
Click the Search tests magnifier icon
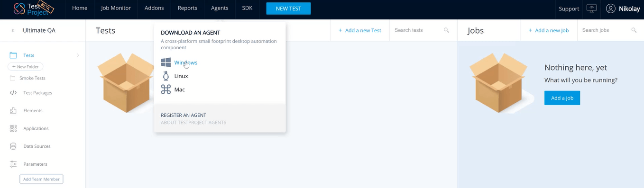point(446,30)
